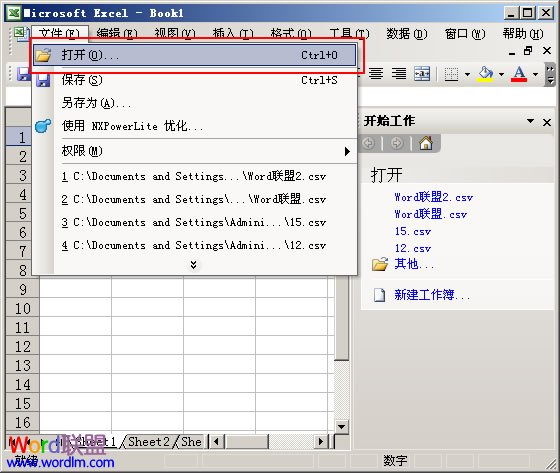Restore the workbook window

point(528,51)
